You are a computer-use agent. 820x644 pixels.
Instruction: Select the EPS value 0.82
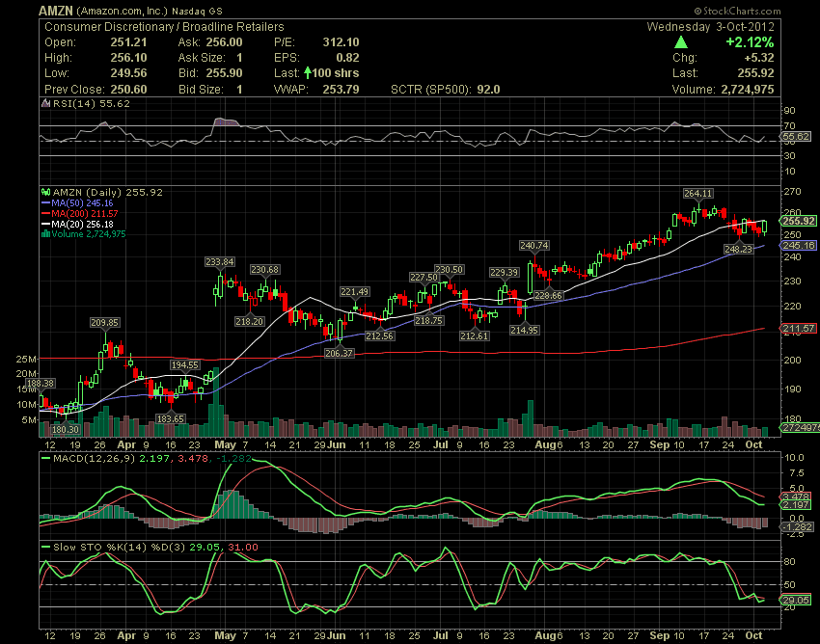coord(347,58)
